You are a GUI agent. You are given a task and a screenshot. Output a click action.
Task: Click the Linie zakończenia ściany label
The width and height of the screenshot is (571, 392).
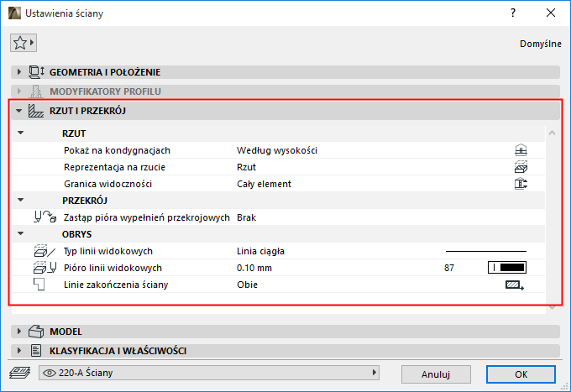point(116,285)
